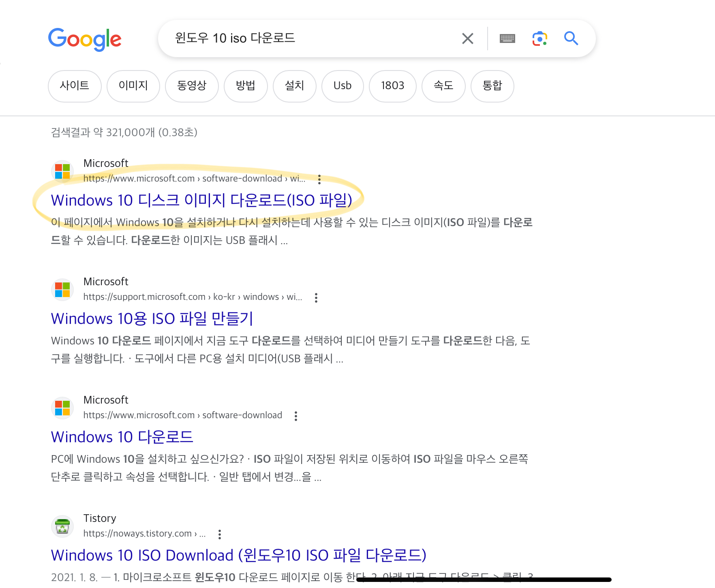The image size is (715, 588).
Task: Click the support.microsoft.com ko-kr URL
Action: tap(193, 297)
